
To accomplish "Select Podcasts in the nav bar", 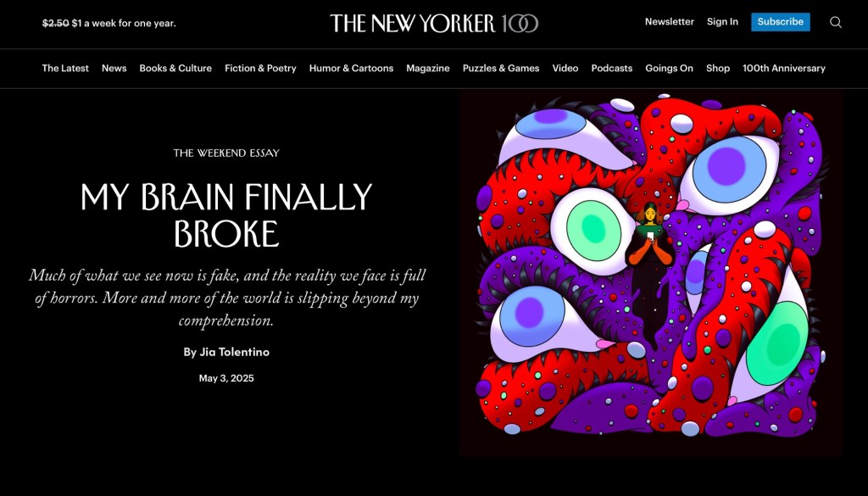I will click(612, 68).
